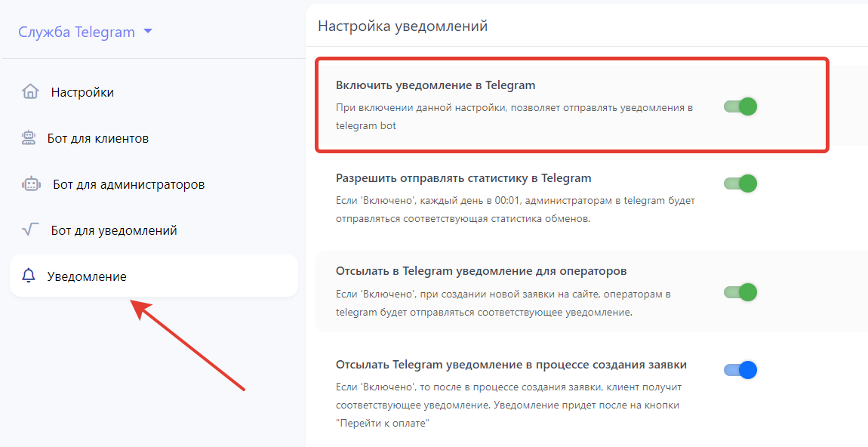Image resolution: width=868 pixels, height=447 pixels.
Task: Turn off Разрешить отправлять статистику toggle
Action: click(x=740, y=183)
